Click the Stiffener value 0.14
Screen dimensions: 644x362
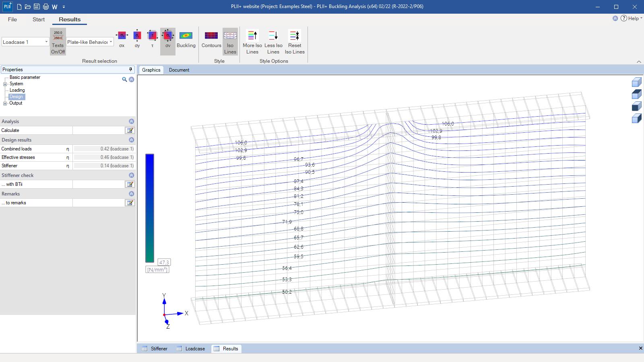(x=104, y=166)
